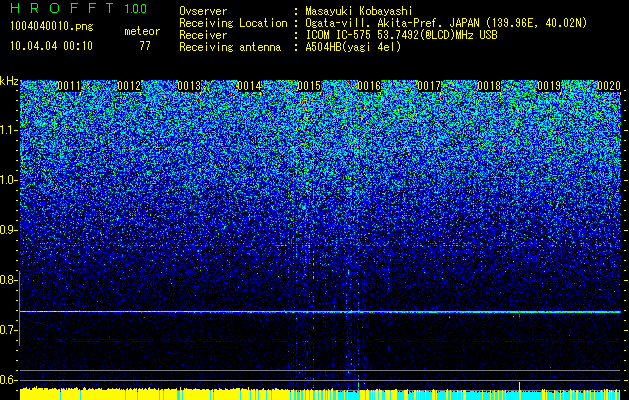Click the time marker 0014
Viewport: 629px width, 400px height.
249,86
